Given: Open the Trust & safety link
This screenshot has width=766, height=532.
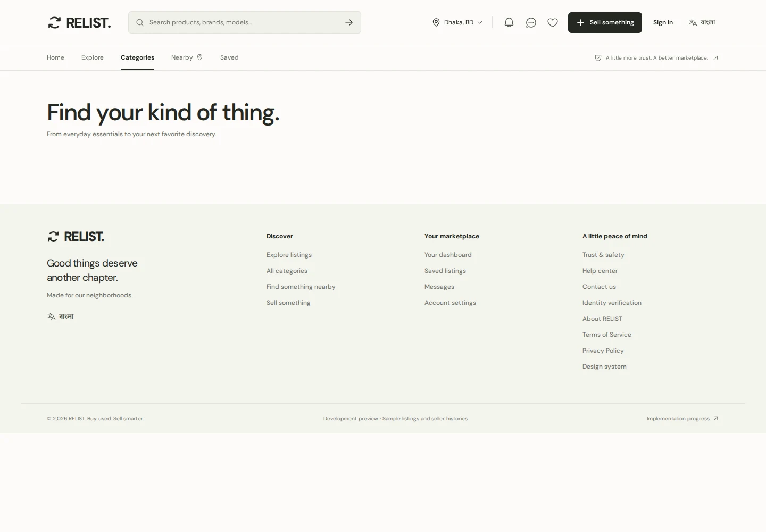Looking at the screenshot, I should [603, 255].
